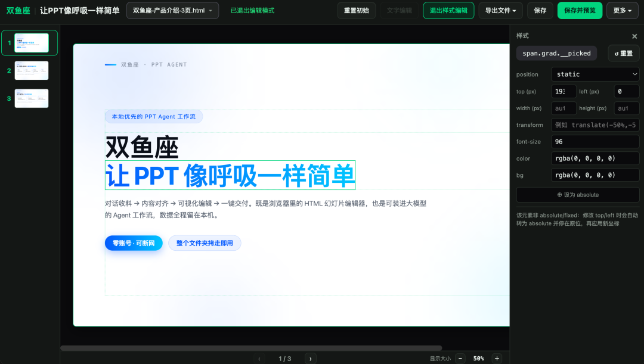Viewport: 644px width, 364px height.
Task: Click the horizontal canvas scrollbar
Action: pyautogui.click(x=251, y=348)
